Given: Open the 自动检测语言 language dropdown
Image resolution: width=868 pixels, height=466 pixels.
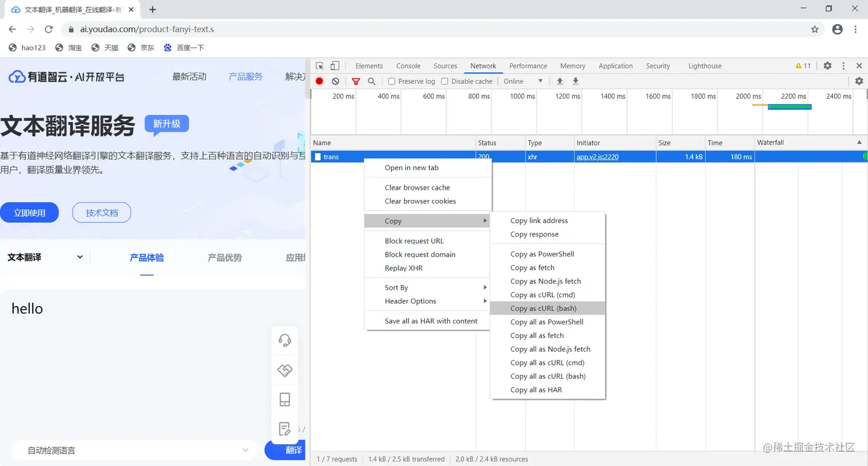Looking at the screenshot, I should pyautogui.click(x=134, y=450).
